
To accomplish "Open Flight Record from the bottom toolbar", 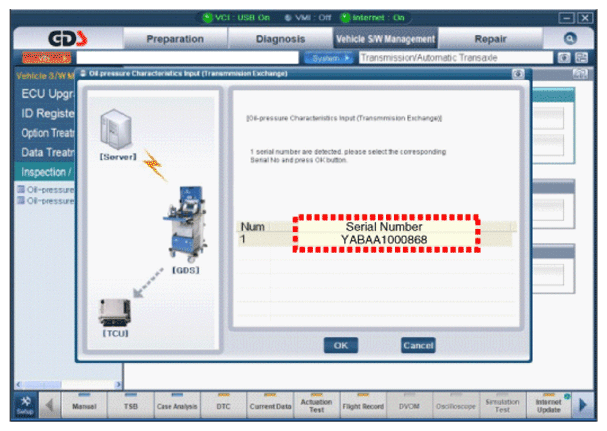I will [363, 405].
